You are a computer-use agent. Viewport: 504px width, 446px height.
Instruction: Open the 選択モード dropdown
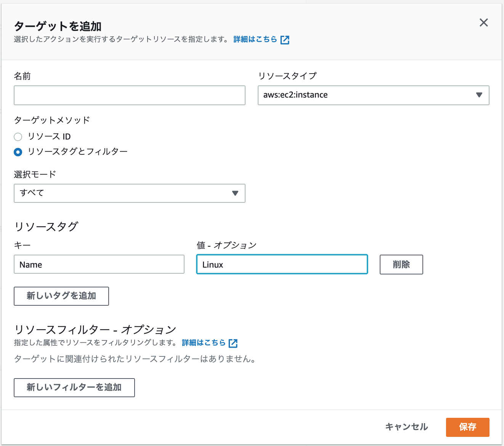pos(129,193)
